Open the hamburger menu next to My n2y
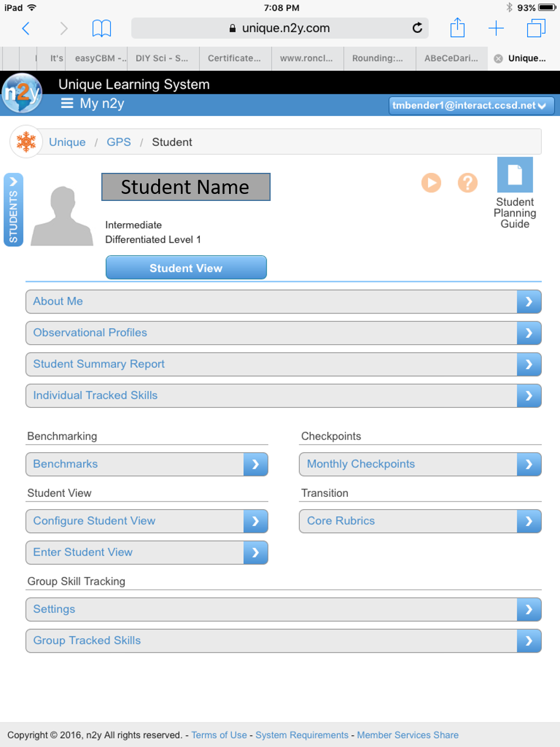Viewport: 560px width, 747px height. tap(68, 103)
